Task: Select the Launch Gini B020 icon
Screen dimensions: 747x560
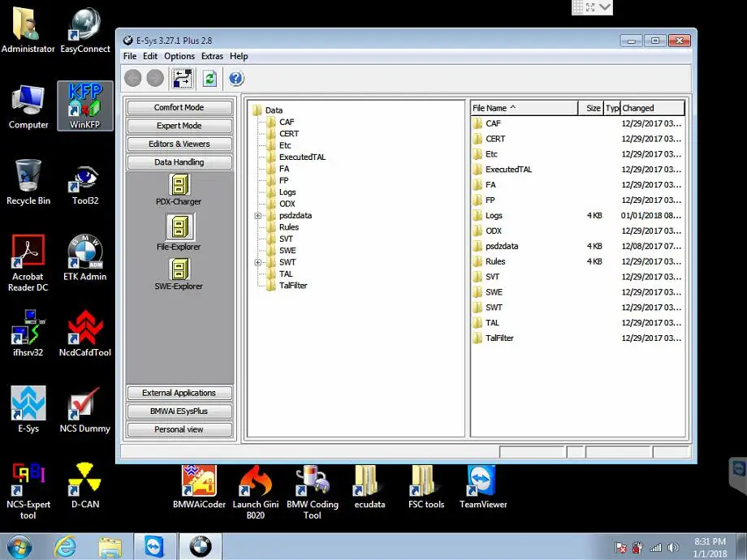Action: click(256, 492)
